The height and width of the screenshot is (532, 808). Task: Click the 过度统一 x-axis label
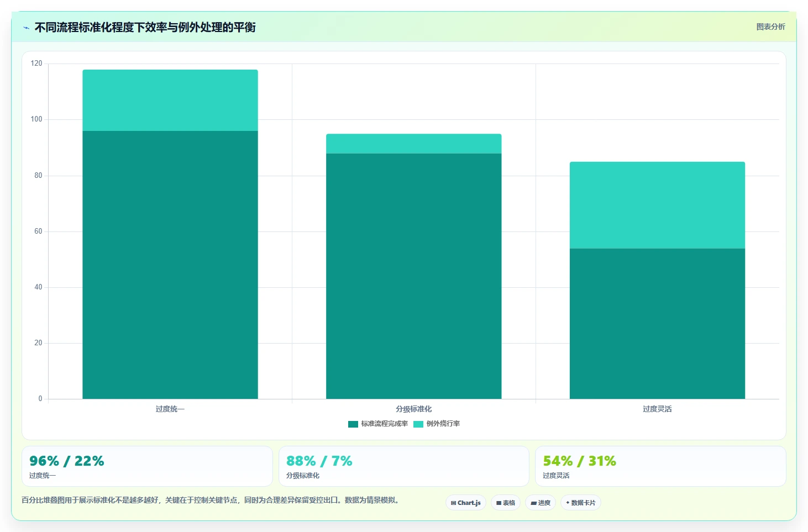coord(170,409)
